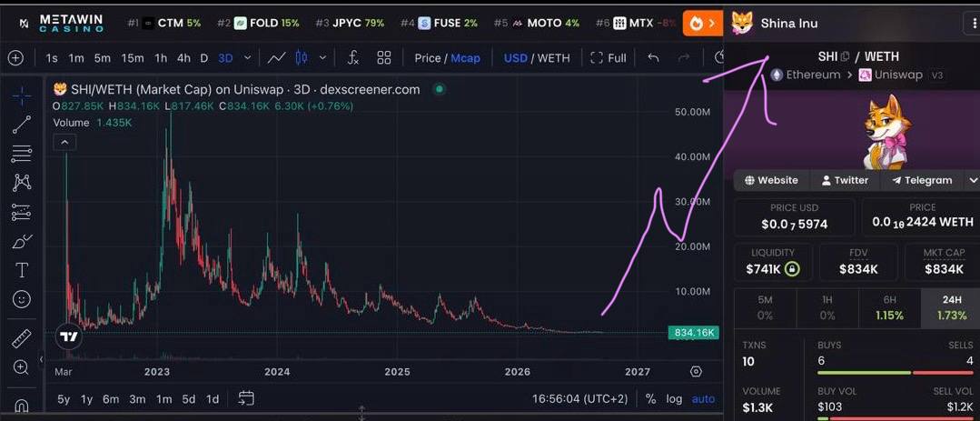Toggle log scale on the chart

(x=674, y=398)
